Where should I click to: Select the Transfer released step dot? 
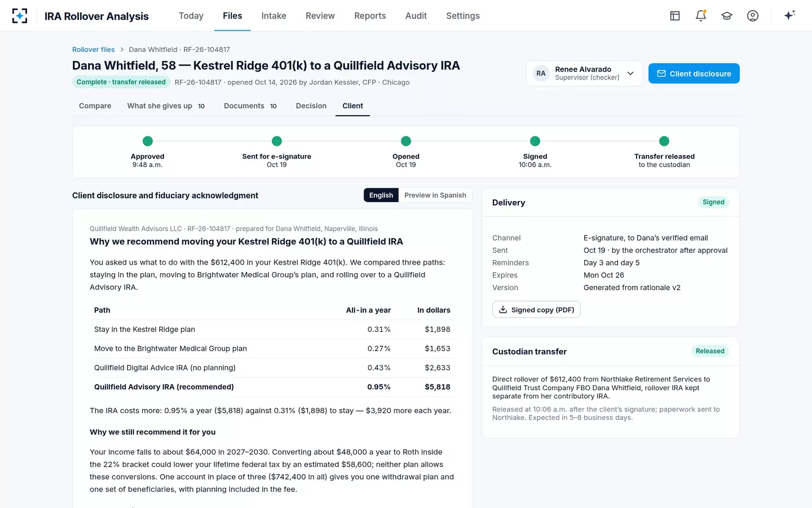click(664, 141)
